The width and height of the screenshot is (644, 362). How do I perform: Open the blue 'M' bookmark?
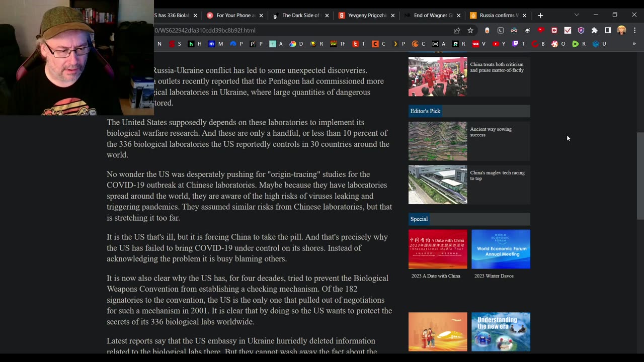[216, 44]
